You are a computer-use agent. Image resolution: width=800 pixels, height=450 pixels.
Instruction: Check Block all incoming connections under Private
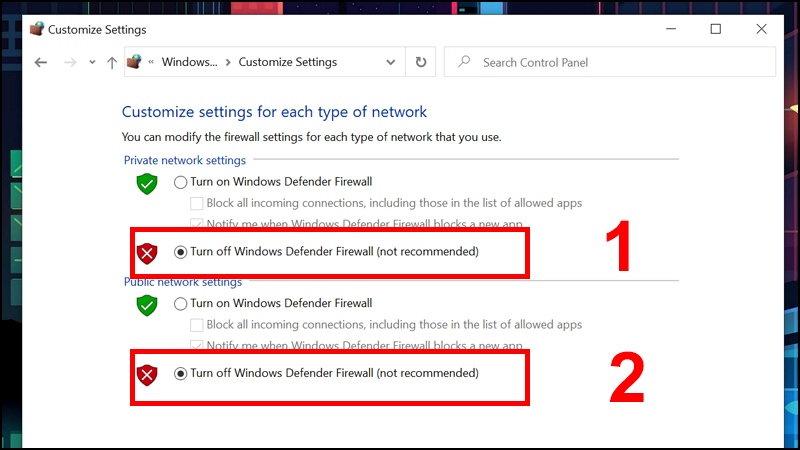[196, 204]
